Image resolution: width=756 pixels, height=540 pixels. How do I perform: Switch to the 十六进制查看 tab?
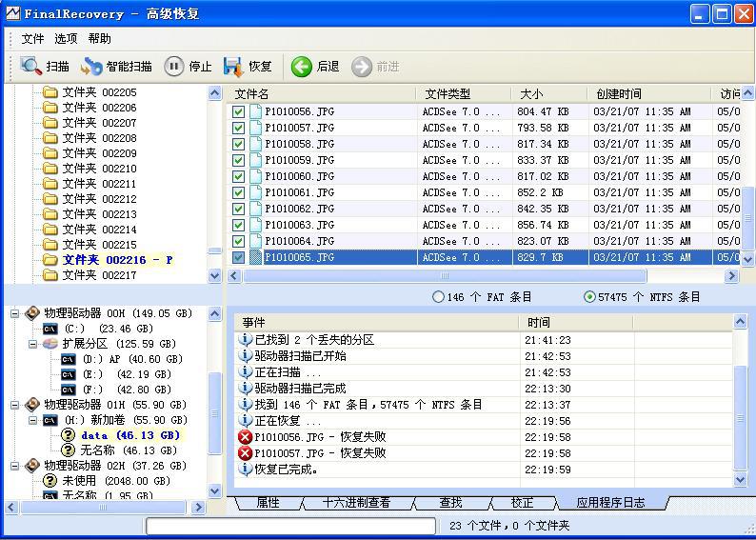pyautogui.click(x=356, y=502)
